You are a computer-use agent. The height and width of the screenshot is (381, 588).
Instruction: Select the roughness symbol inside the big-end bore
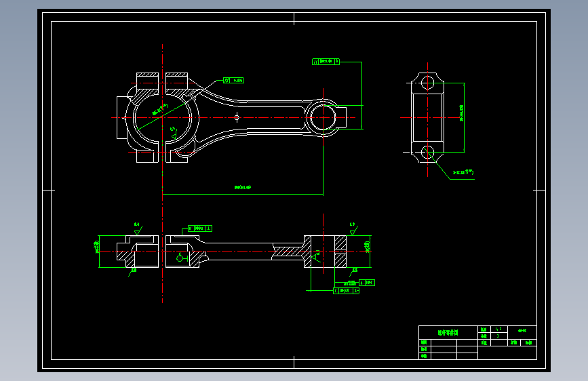pos(173,134)
